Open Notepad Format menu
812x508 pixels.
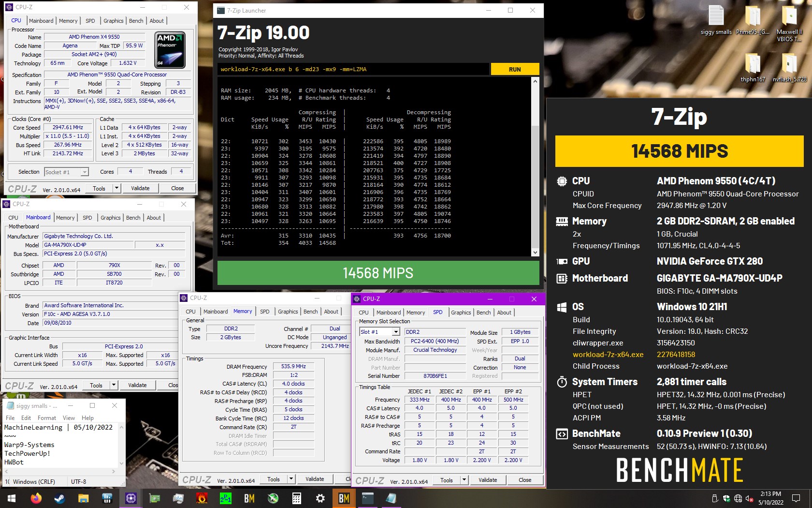tap(47, 418)
